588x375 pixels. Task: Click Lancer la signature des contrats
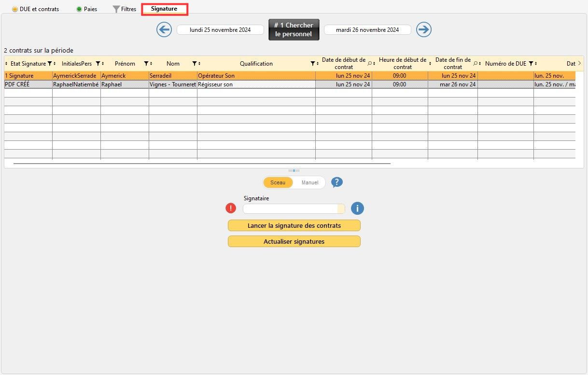(294, 226)
